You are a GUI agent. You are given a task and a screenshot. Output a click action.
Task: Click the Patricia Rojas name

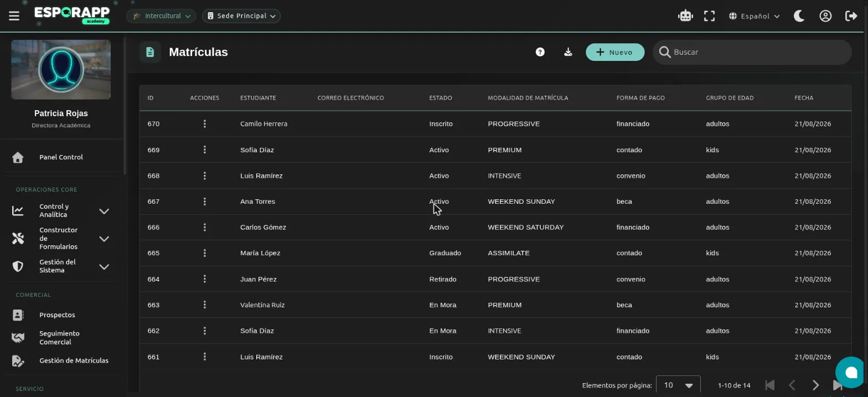coord(61,114)
